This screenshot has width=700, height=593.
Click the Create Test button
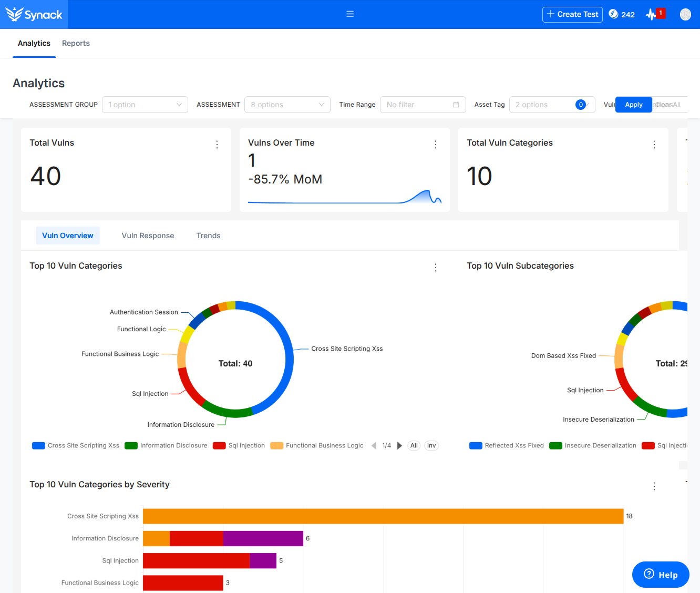572,14
